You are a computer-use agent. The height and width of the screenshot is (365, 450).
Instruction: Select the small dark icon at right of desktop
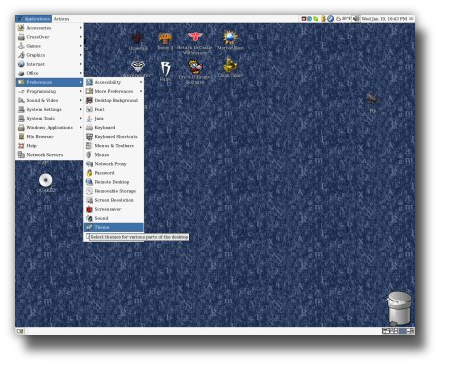[x=373, y=99]
